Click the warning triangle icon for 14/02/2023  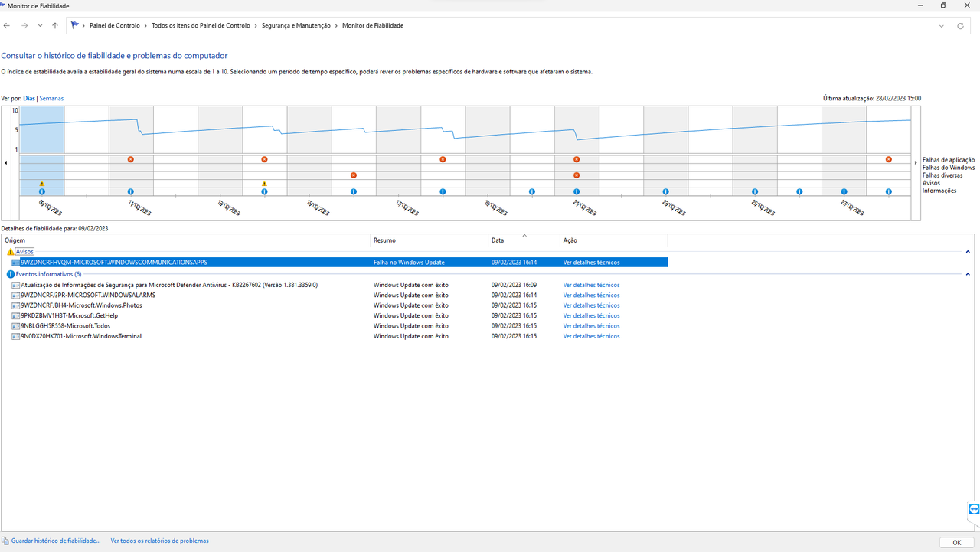click(x=264, y=184)
